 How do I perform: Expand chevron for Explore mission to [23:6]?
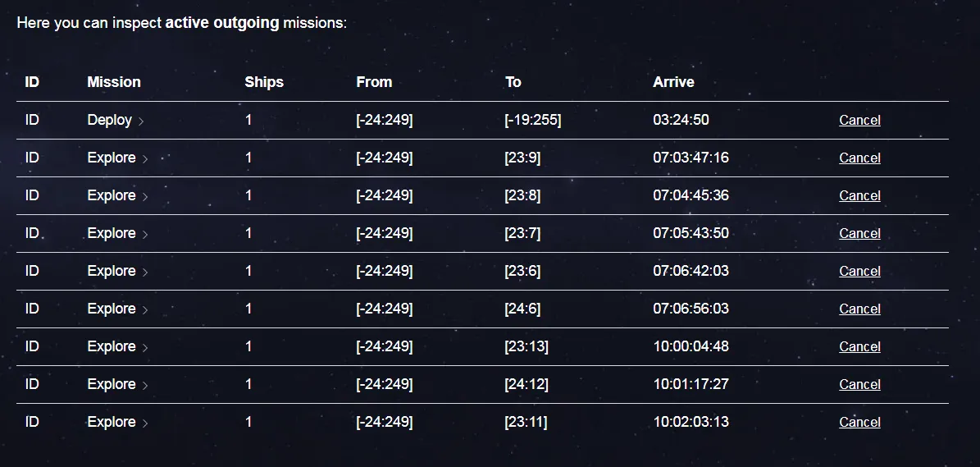145,272
